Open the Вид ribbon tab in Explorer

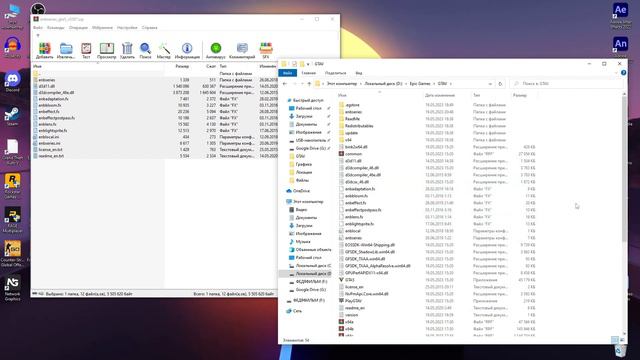click(359, 73)
